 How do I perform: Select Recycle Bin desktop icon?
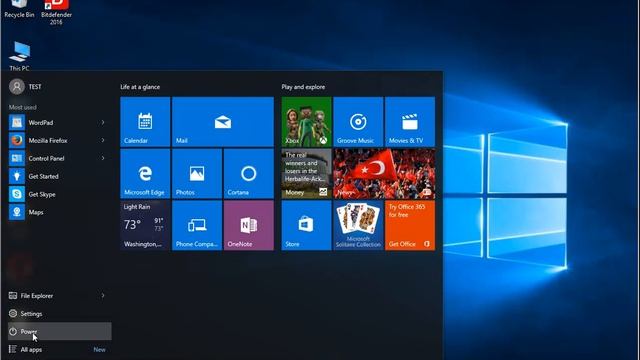point(19,9)
